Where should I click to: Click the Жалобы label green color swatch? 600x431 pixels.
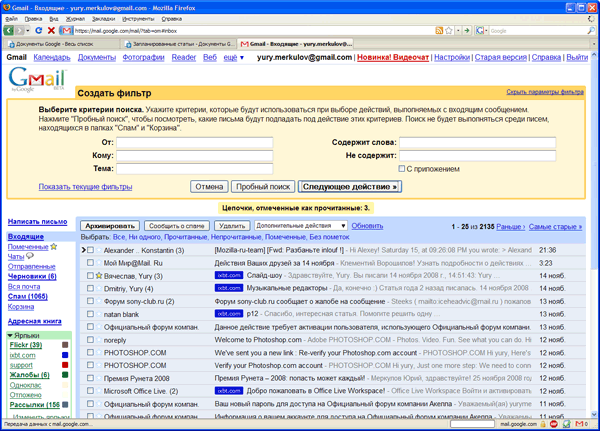tap(65, 375)
